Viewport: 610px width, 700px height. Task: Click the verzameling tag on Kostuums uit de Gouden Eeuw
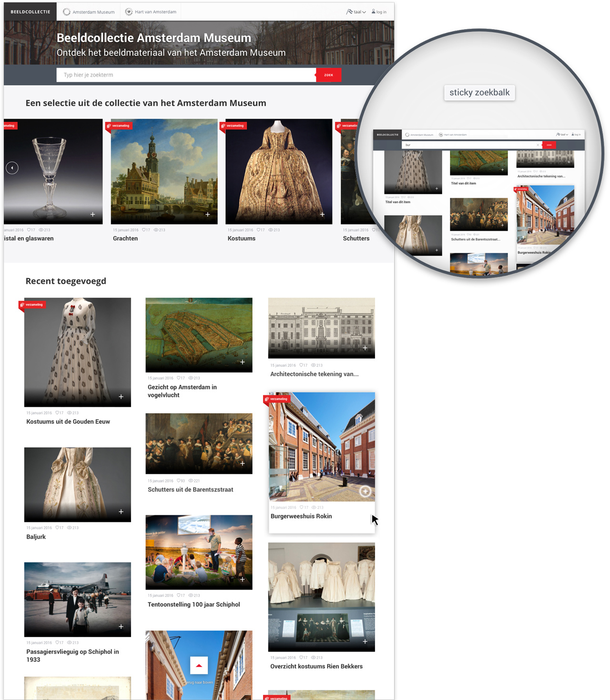(x=31, y=305)
